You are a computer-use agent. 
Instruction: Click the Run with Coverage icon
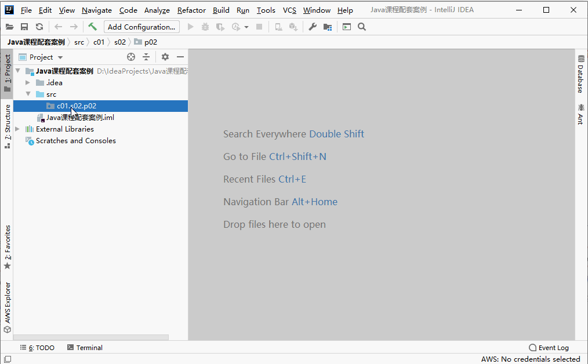pos(220,27)
